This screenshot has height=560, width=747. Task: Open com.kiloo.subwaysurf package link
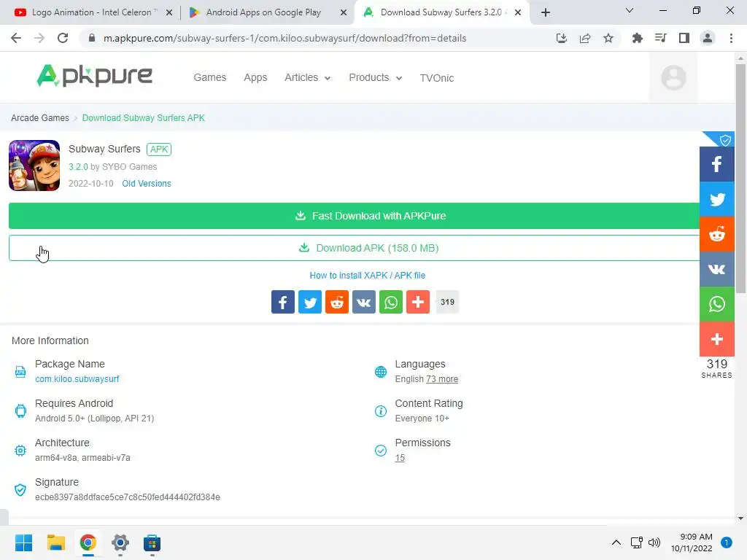tap(77, 378)
